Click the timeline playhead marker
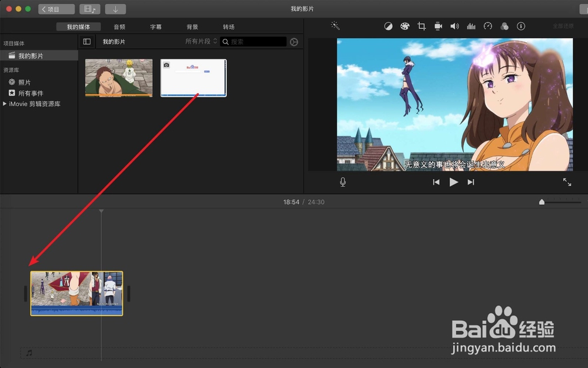Viewport: 588px width, 368px height. click(x=101, y=211)
